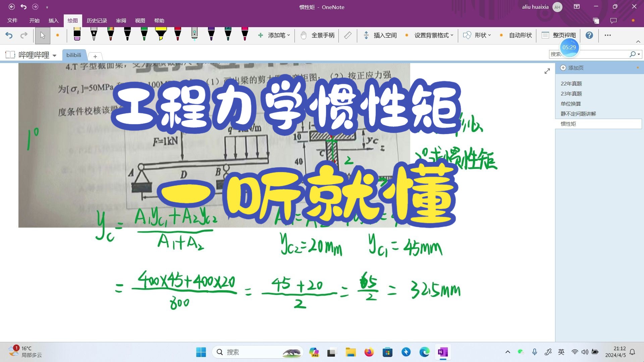Screen dimensions: 644x362
Task: Open 设置背景格式 background format dropdown
Action: coord(434,35)
